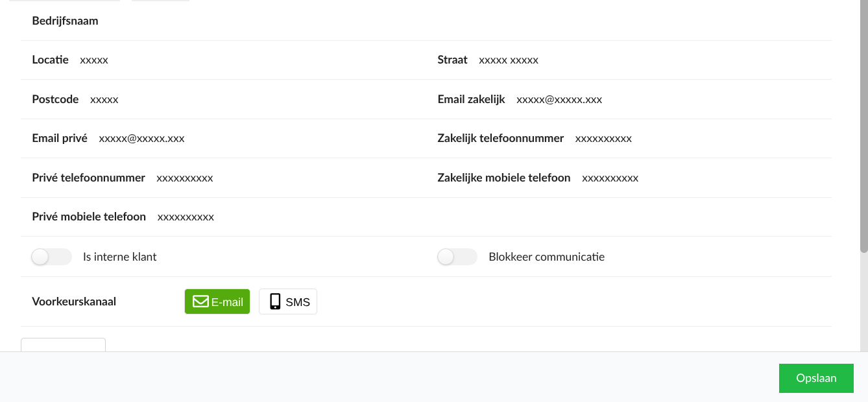Click the Voorkeurskanaal label
868x402 pixels.
tap(74, 301)
